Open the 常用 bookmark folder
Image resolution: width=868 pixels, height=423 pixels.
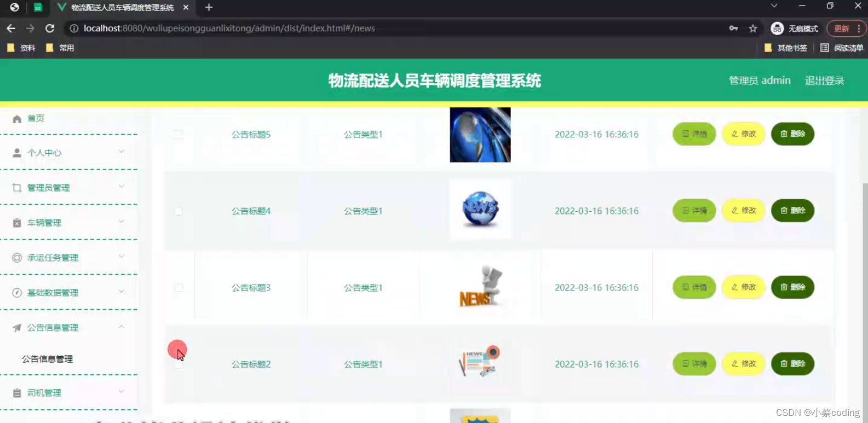60,48
